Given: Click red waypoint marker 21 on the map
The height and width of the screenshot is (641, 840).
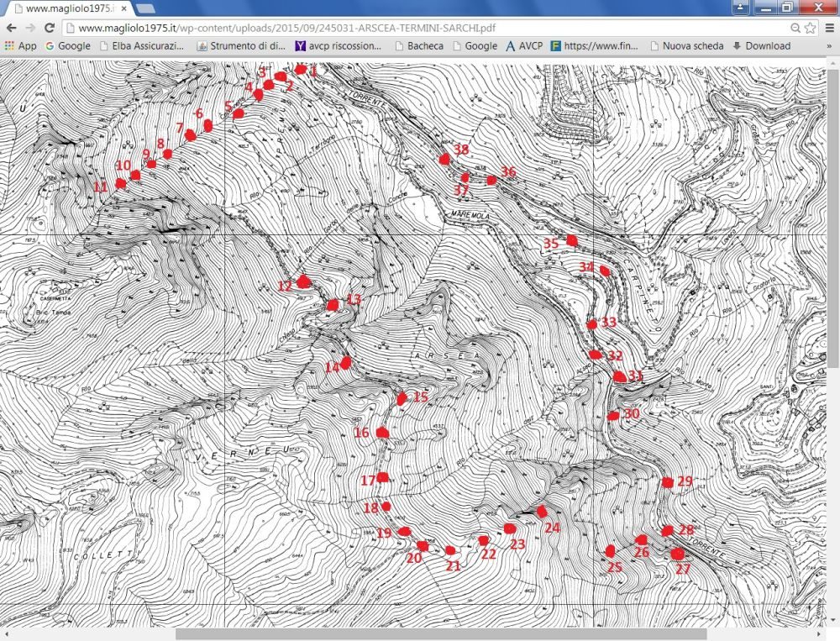Looking at the screenshot, I should click(450, 550).
